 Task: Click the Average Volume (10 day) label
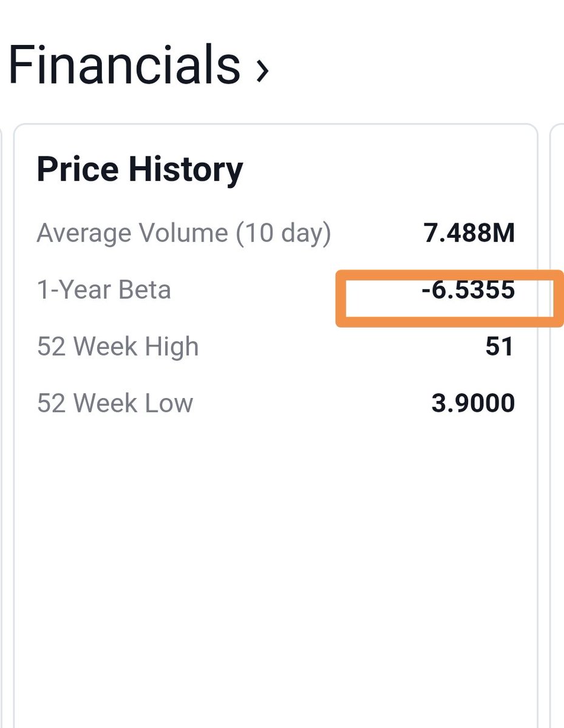(184, 234)
